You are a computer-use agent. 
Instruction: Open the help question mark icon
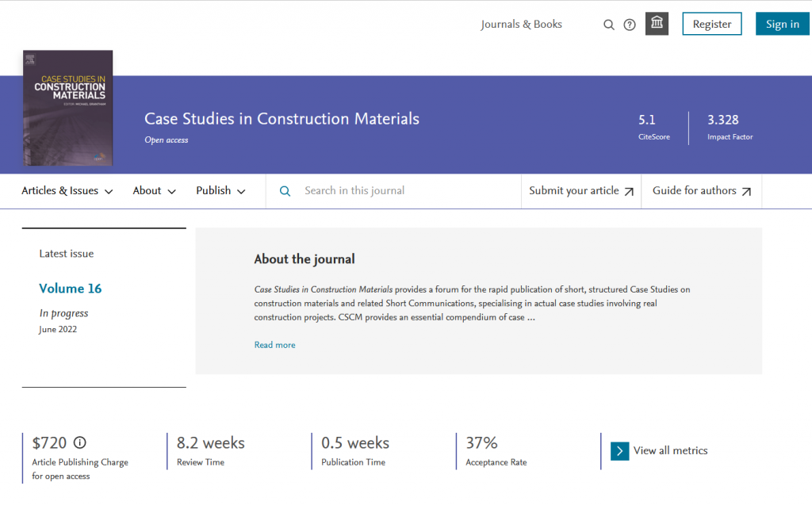630,25
